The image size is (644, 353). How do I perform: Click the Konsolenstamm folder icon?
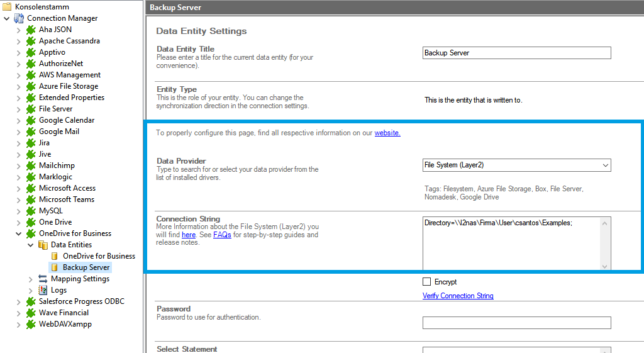7,7
